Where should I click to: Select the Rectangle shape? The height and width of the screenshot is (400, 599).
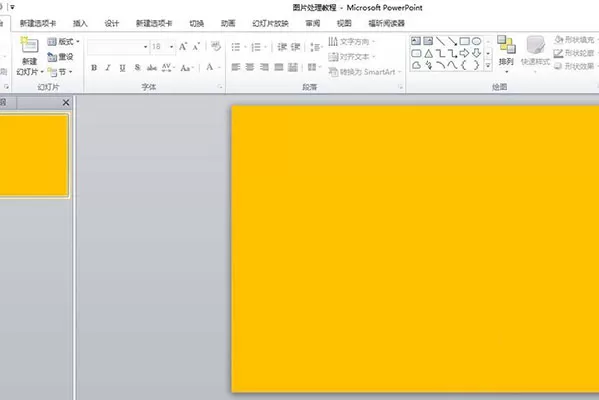[x=465, y=41]
